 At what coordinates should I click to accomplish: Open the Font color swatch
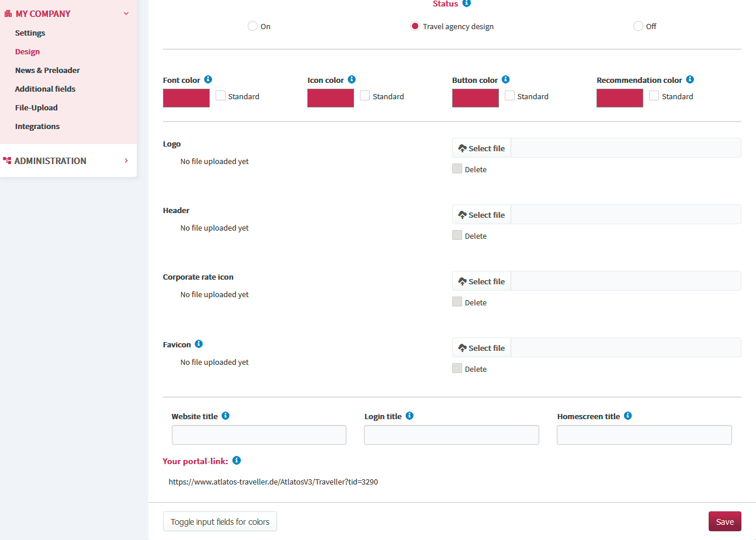coord(186,98)
